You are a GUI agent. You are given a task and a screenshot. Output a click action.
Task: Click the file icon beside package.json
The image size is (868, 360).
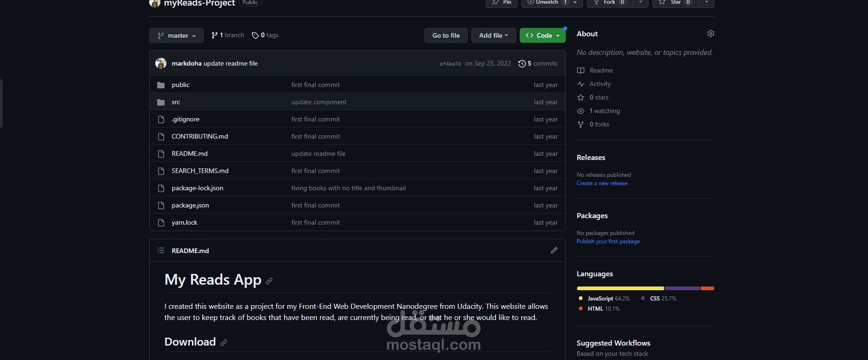(161, 206)
